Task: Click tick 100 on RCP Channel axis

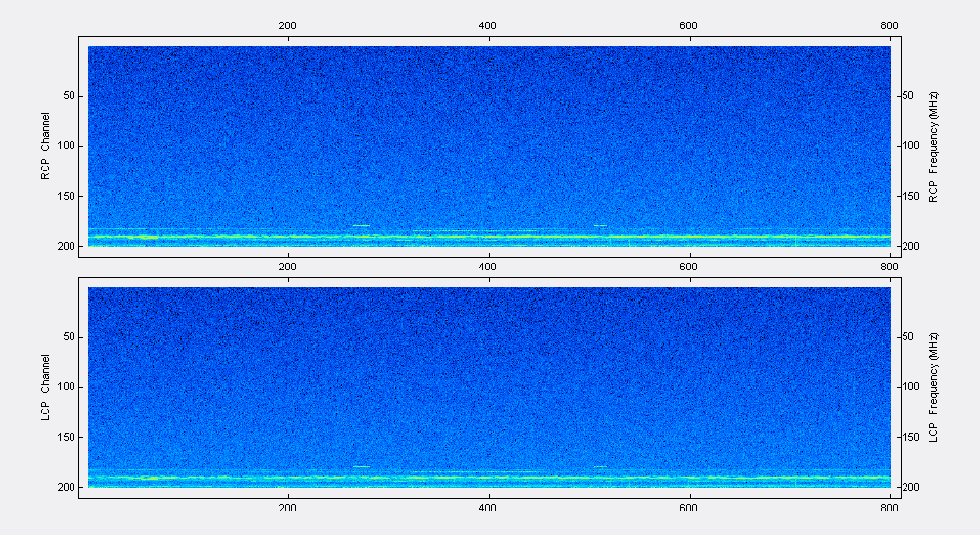Action: coord(67,146)
